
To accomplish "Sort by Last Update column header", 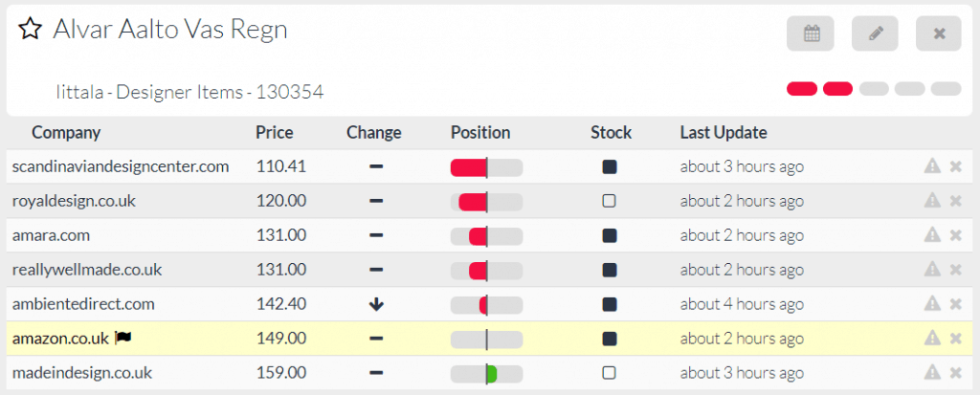I will coord(724,133).
